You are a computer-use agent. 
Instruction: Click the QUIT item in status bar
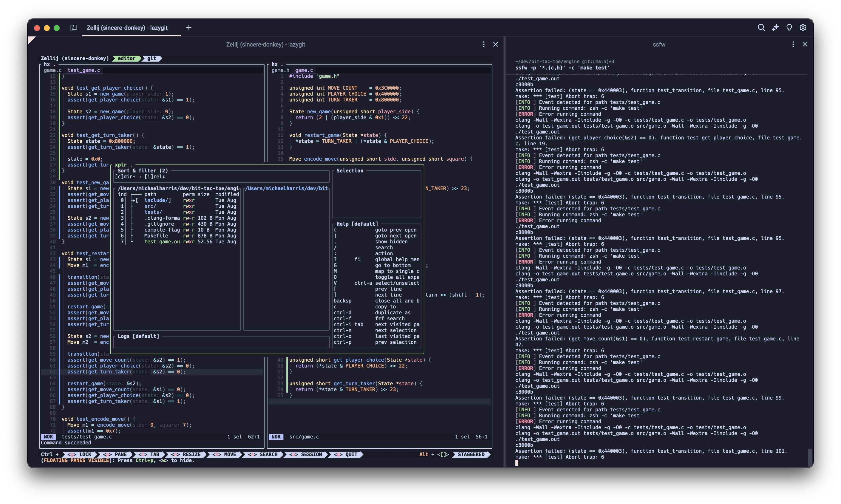[x=346, y=454]
